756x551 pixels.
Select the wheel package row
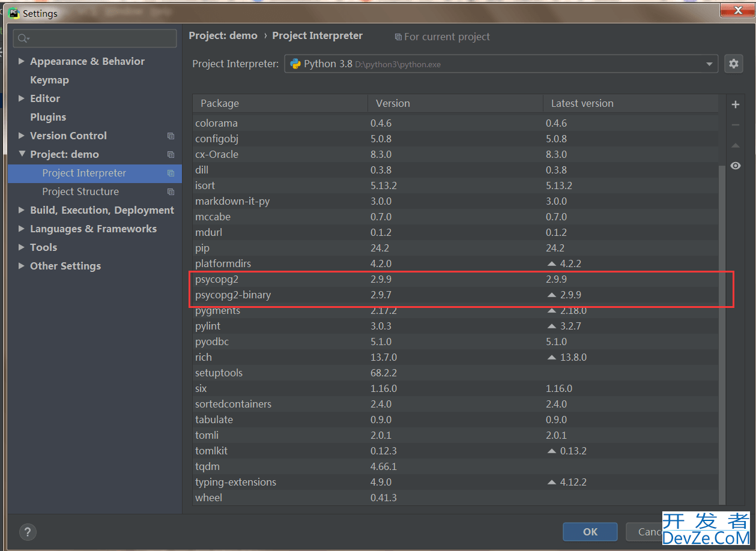click(x=455, y=498)
